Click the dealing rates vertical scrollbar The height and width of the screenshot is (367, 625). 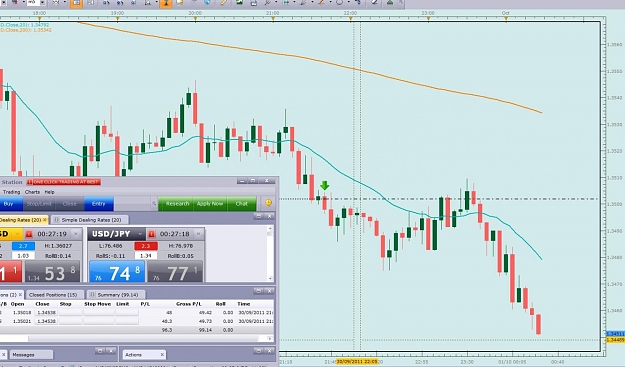click(270, 254)
